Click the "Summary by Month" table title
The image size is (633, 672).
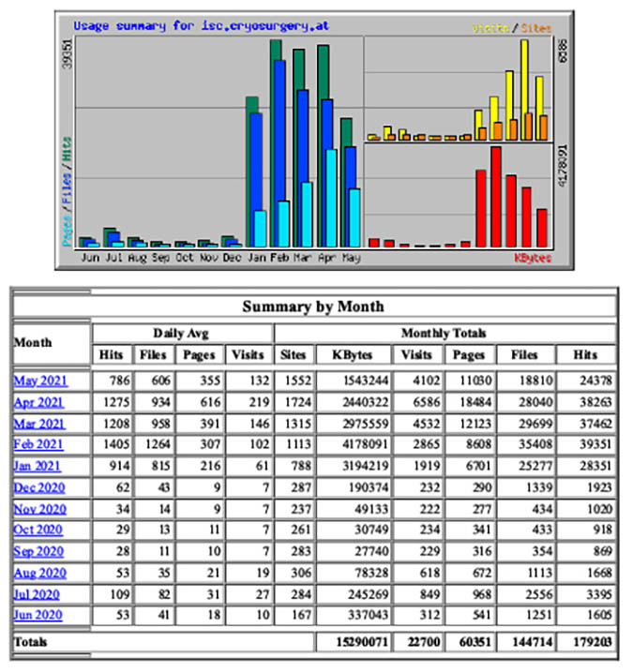[x=313, y=306]
